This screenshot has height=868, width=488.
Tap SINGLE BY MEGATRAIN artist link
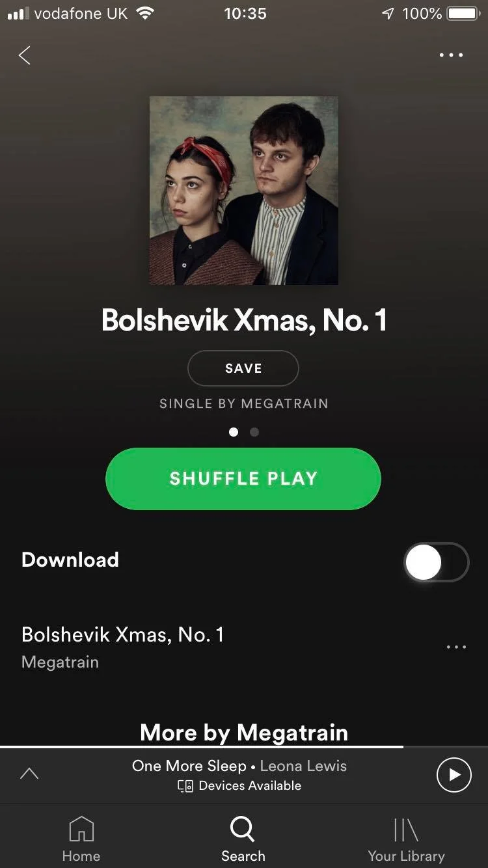click(244, 403)
